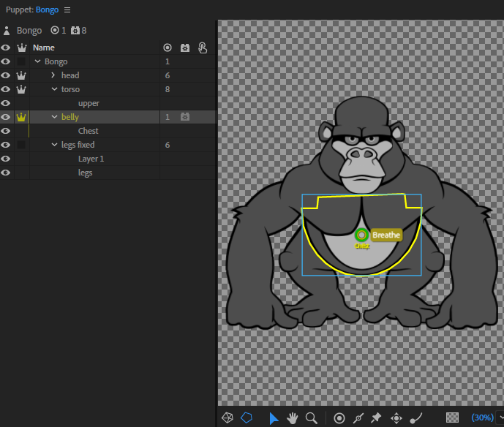This screenshot has height=427, width=504.
Task: Toggle transparency grid checkerboard icon
Action: [452, 417]
